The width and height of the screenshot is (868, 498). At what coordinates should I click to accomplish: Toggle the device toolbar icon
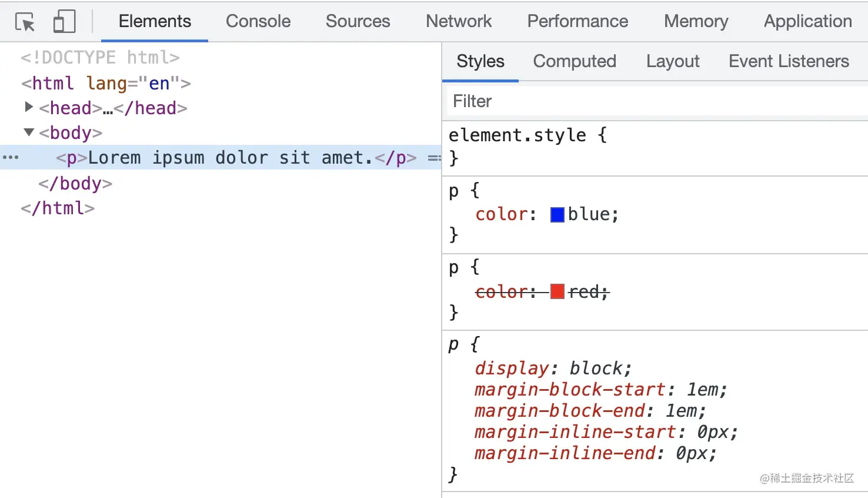(64, 22)
